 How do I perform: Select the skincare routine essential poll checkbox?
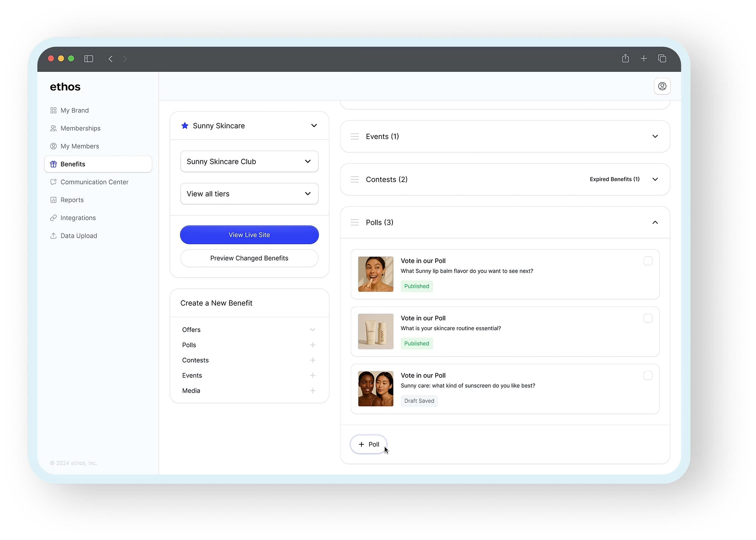pos(648,318)
